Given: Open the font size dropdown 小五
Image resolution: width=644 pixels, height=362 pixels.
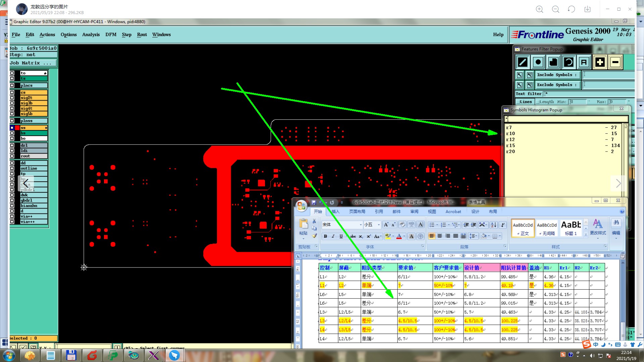Looking at the screenshot, I should tap(379, 225).
